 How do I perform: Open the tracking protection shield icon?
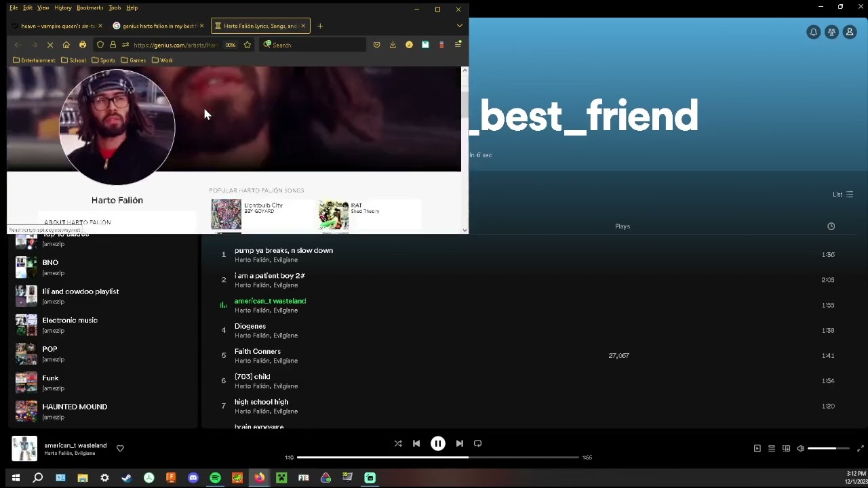[100, 45]
